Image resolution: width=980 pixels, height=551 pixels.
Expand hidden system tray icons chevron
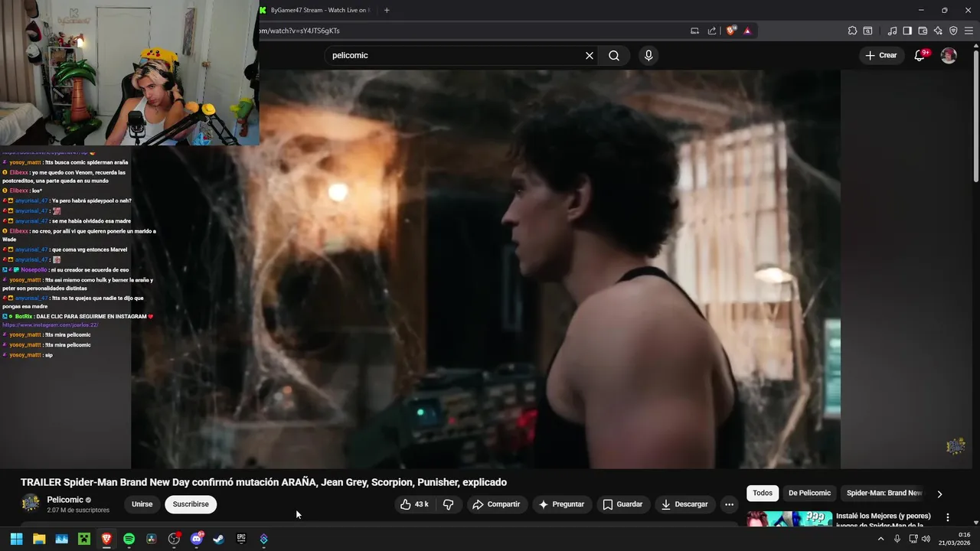880,539
